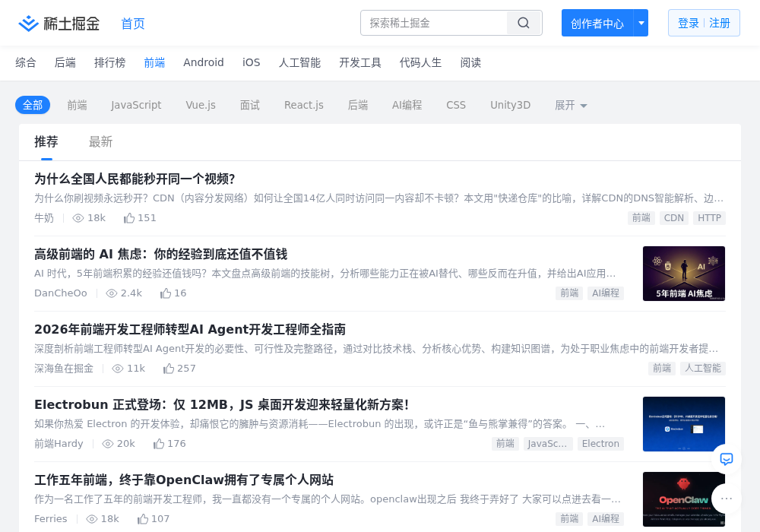760x532 pixels.
Task: Filter by the 面试 tag
Action: 250,105
